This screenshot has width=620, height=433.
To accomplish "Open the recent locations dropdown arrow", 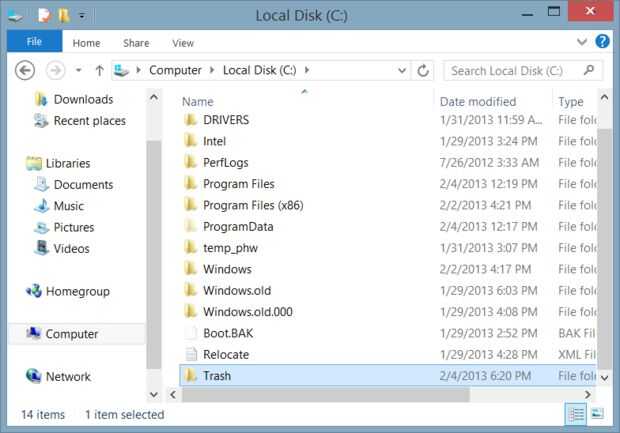I will [x=79, y=71].
